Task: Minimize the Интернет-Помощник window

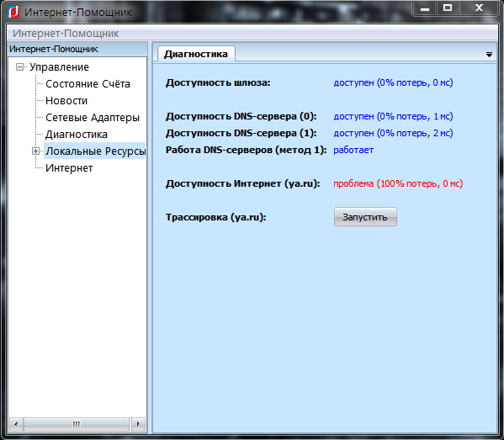Action: (x=425, y=8)
